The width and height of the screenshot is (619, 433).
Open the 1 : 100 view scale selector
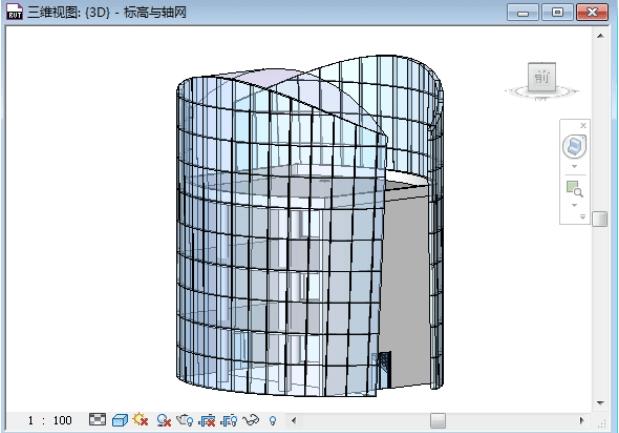click(49, 421)
